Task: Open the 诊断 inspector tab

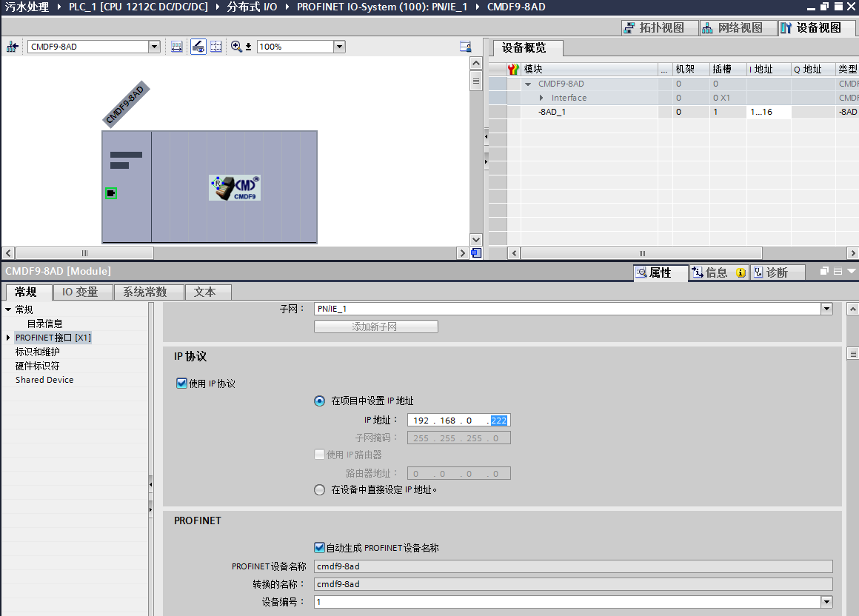Action: click(x=777, y=272)
